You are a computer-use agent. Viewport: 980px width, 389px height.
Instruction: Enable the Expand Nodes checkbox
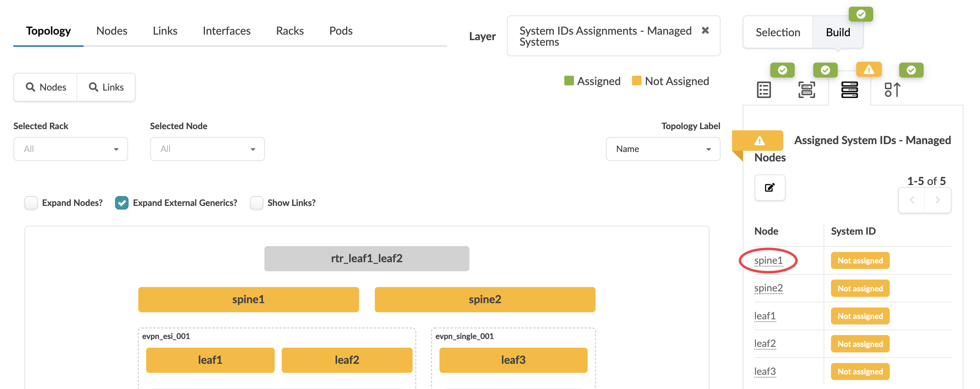click(31, 203)
